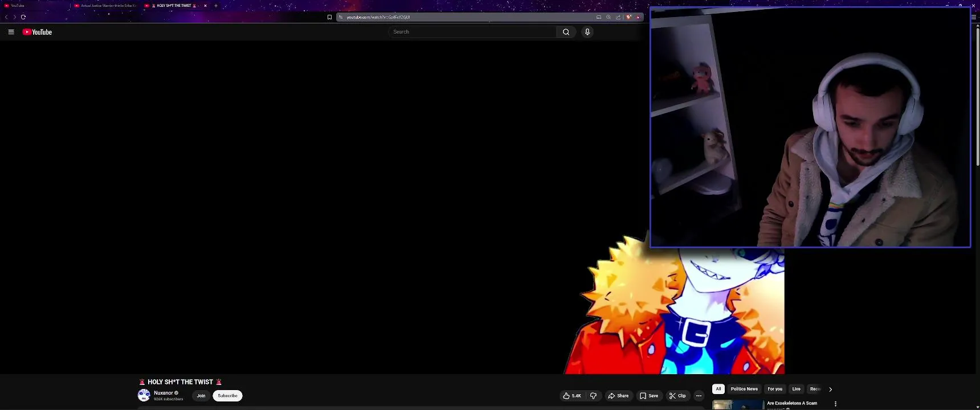This screenshot has width=980, height=410.
Task: Open the YouTube hamburger guide menu
Action: point(11,32)
